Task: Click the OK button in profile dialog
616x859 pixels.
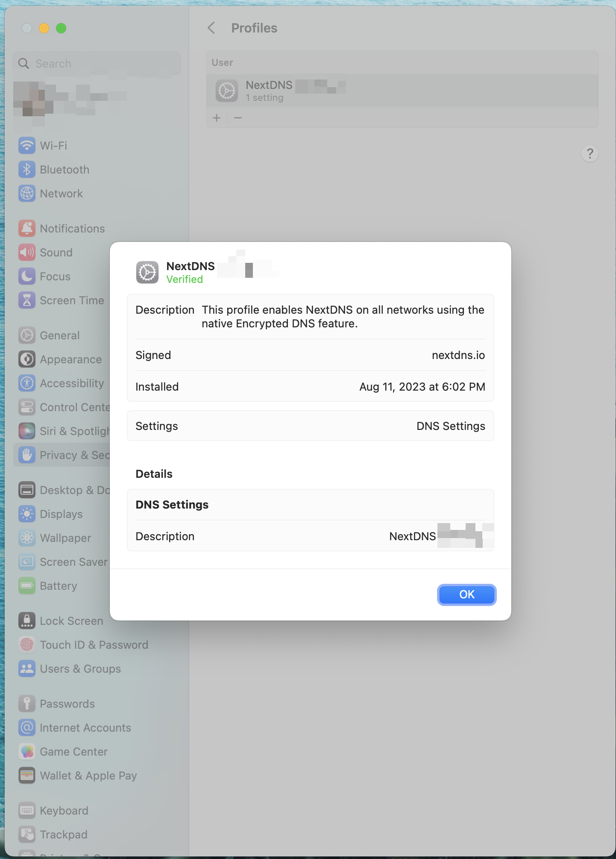Action: 466,594
